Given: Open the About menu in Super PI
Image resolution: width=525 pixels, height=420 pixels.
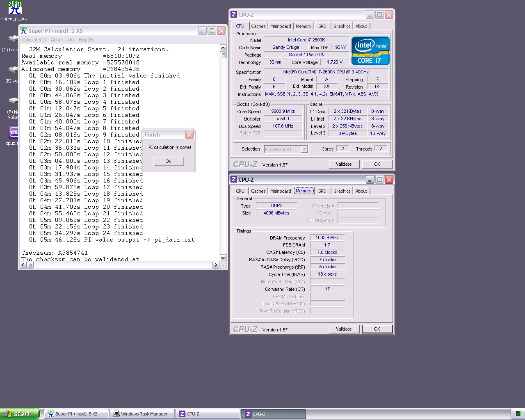Looking at the screenshot, I should pos(62,40).
